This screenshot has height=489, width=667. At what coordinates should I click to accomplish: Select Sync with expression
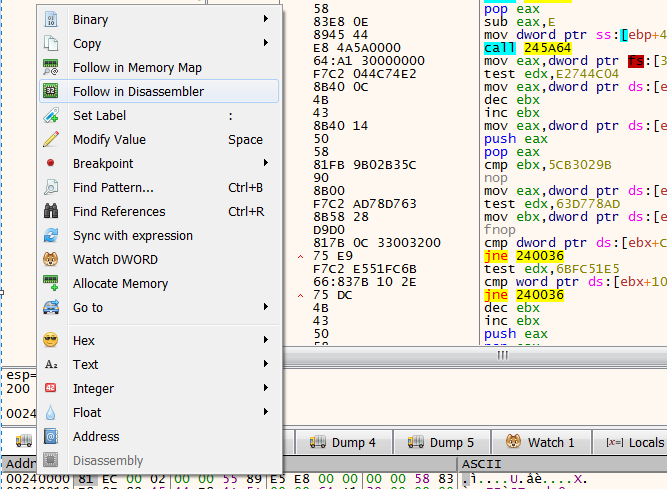(159, 236)
